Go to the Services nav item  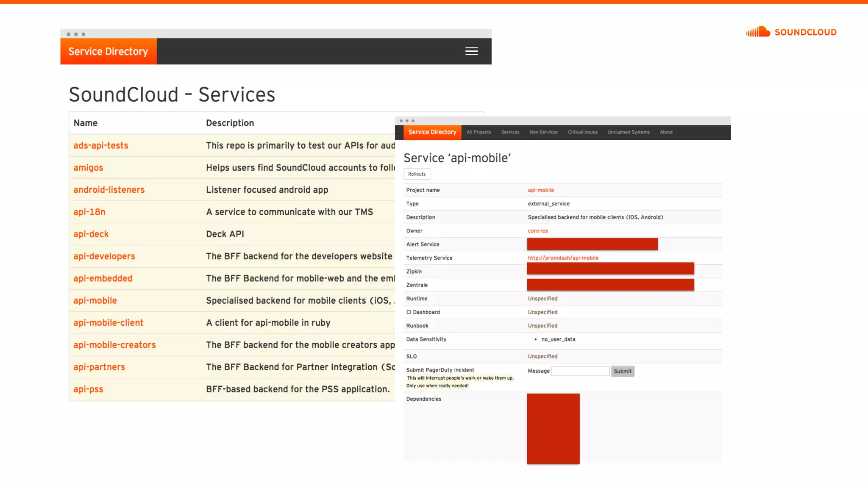(x=510, y=132)
